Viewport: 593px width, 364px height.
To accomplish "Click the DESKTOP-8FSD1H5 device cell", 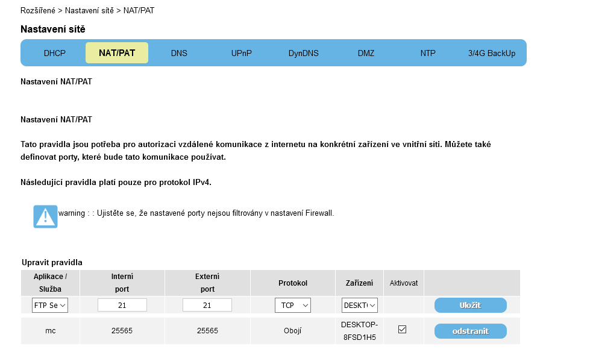I will (359, 331).
